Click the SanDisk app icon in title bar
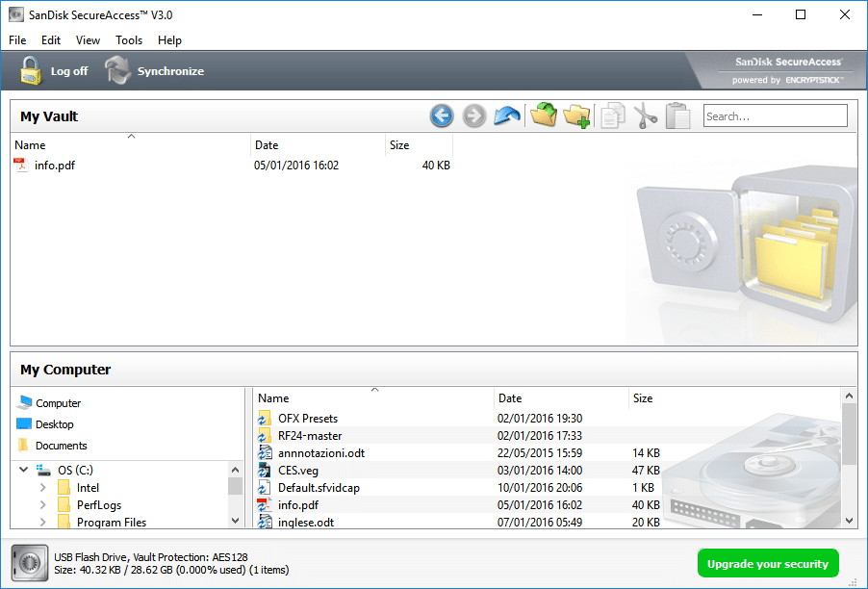This screenshot has height=589, width=868. [16, 14]
